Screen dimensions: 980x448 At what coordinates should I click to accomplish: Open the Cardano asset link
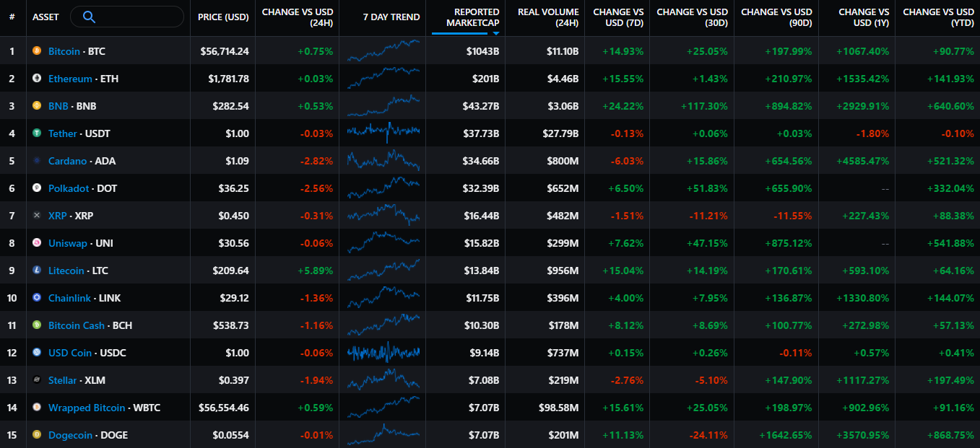click(67, 161)
